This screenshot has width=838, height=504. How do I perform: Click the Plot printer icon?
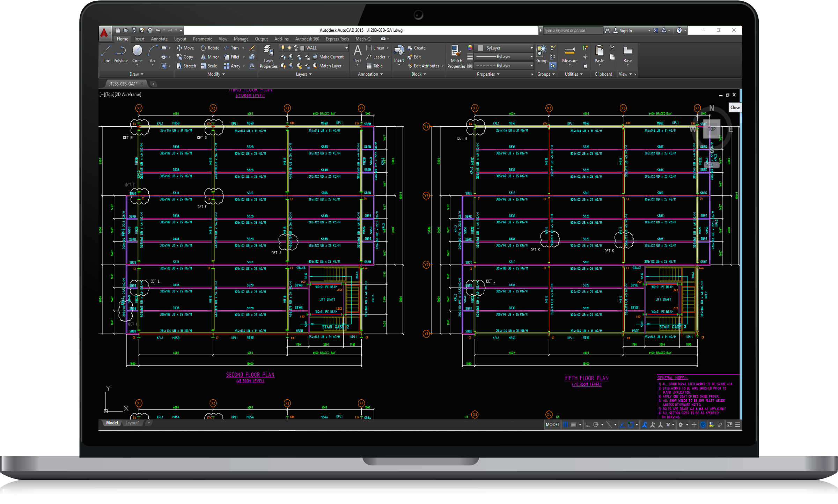(150, 30)
